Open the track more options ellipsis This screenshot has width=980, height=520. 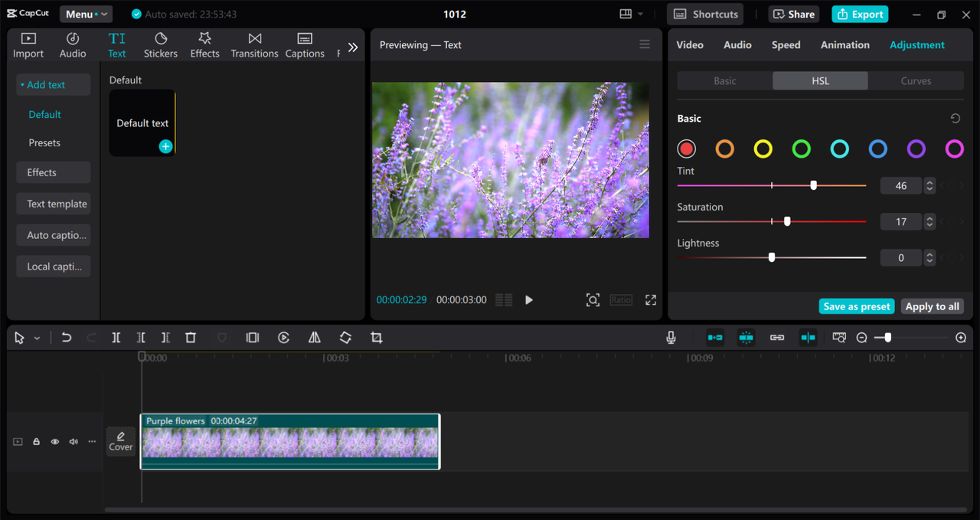pos(92,442)
